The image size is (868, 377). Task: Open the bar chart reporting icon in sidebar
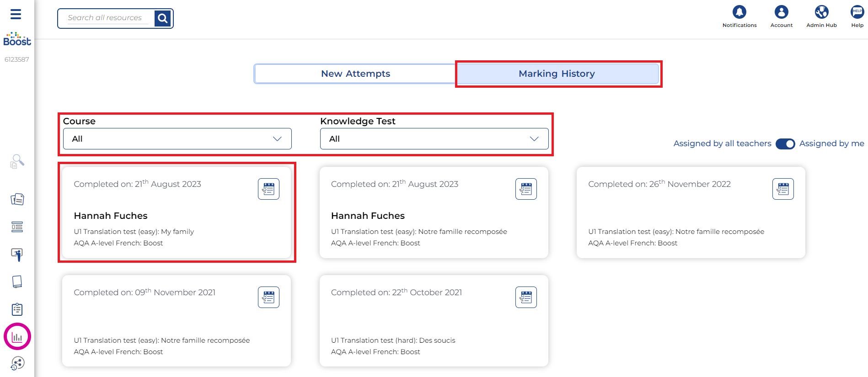pos(17,337)
